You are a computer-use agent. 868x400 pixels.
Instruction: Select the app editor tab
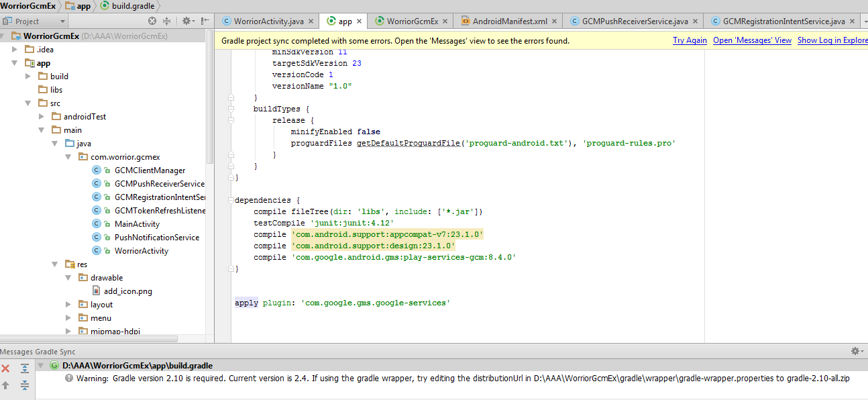[343, 21]
